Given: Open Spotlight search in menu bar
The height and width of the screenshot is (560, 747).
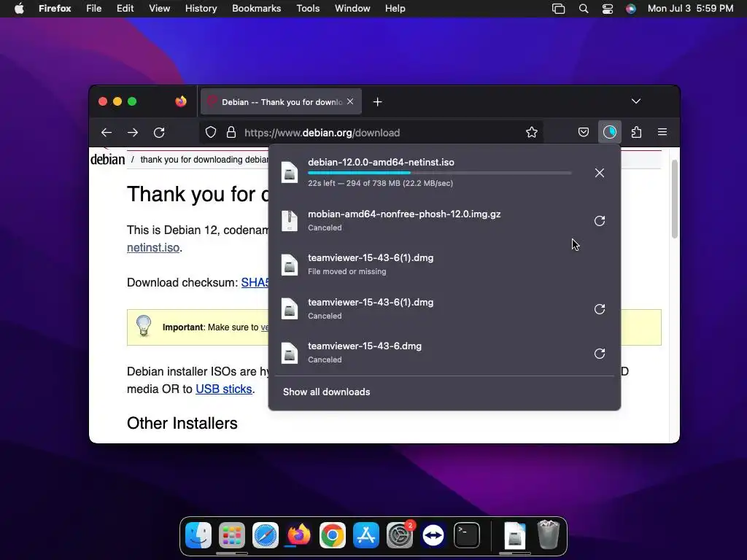Looking at the screenshot, I should point(583,9).
